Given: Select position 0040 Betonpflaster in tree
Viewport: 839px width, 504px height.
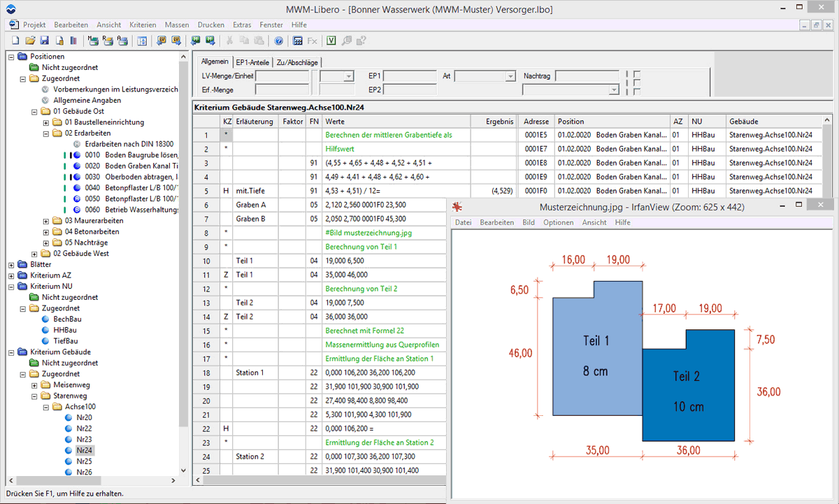Looking at the screenshot, I should 131,188.
